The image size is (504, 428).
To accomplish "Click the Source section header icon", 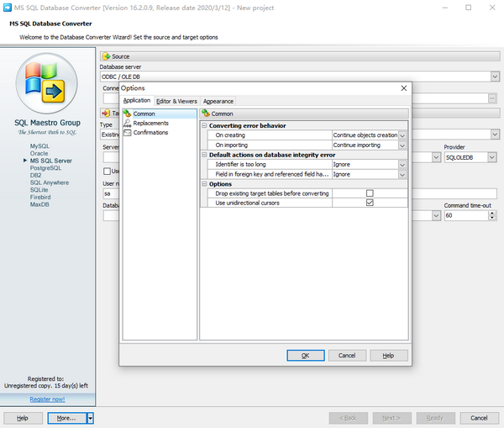I will [107, 56].
